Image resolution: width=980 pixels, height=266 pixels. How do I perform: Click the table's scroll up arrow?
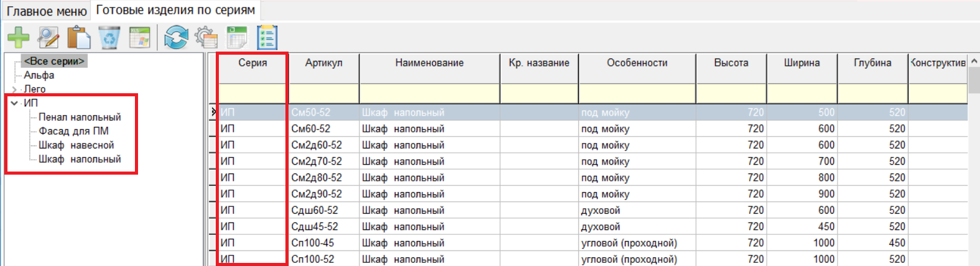(974, 61)
